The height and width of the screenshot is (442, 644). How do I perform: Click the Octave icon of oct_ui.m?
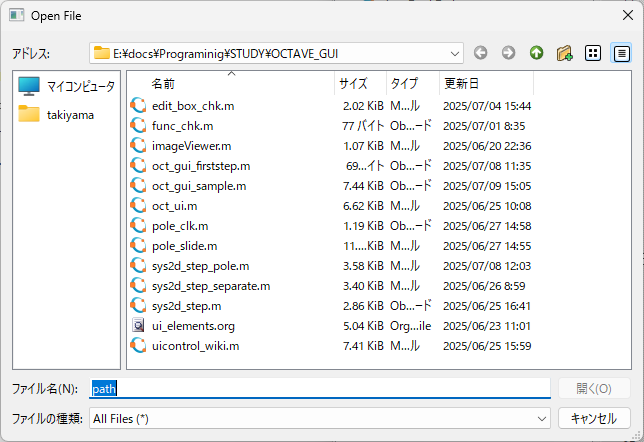coord(138,206)
